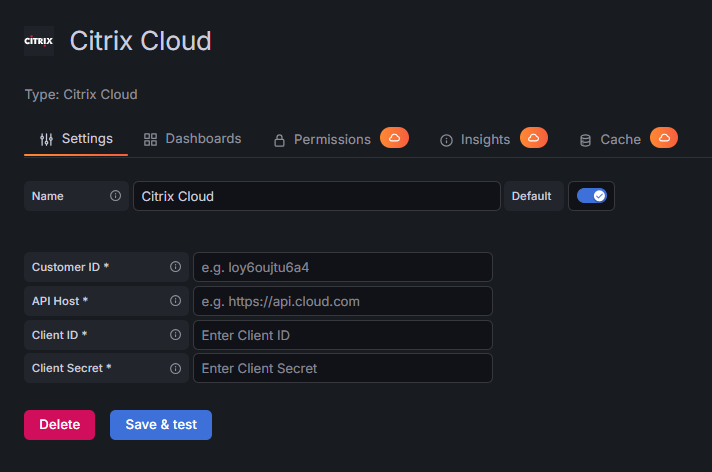Open the Settings tab
Screen dimensions: 712x472
click(76, 139)
